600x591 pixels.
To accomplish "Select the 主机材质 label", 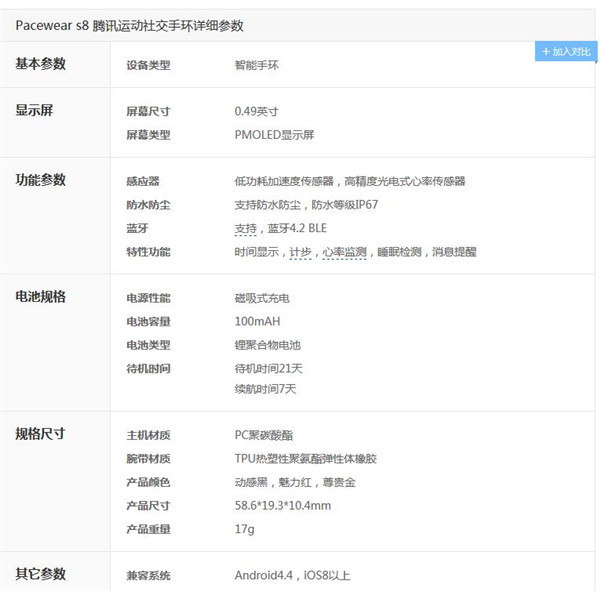I will [148, 435].
